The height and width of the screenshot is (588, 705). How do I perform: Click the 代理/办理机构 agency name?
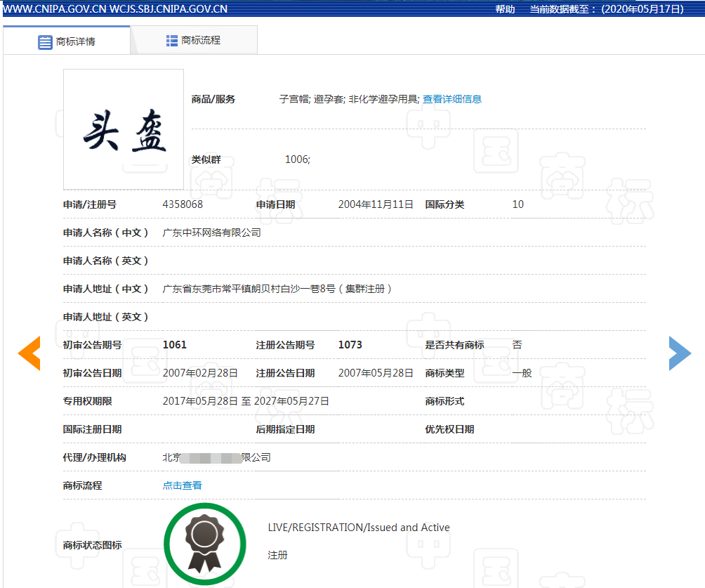click(x=217, y=457)
